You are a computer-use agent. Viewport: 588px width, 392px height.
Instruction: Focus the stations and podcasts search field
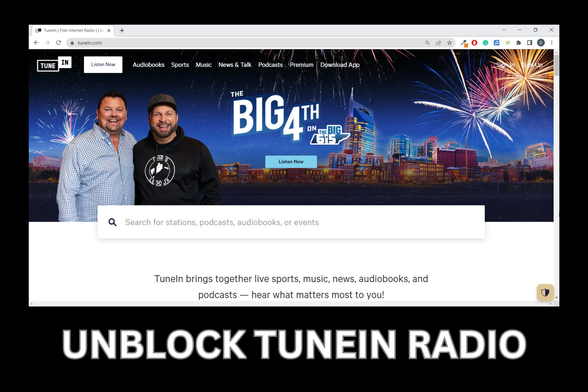pyautogui.click(x=291, y=222)
